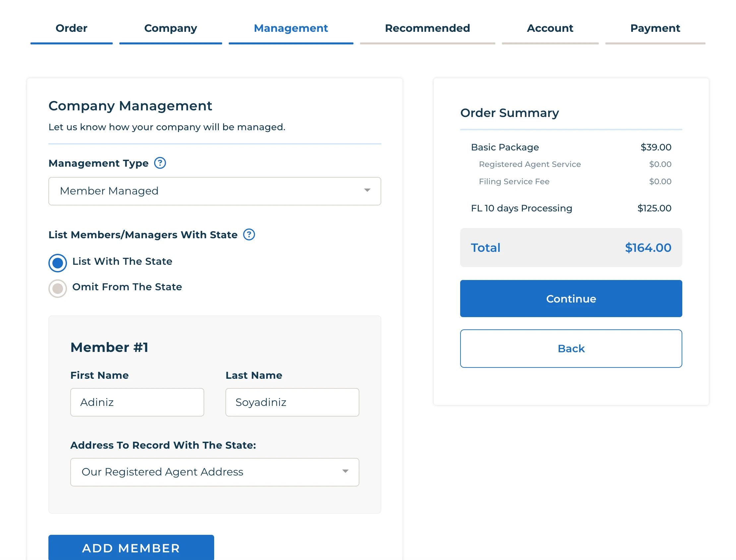Screen dimensions: 736x560
Task: Select the current Management tab
Action: click(x=290, y=28)
